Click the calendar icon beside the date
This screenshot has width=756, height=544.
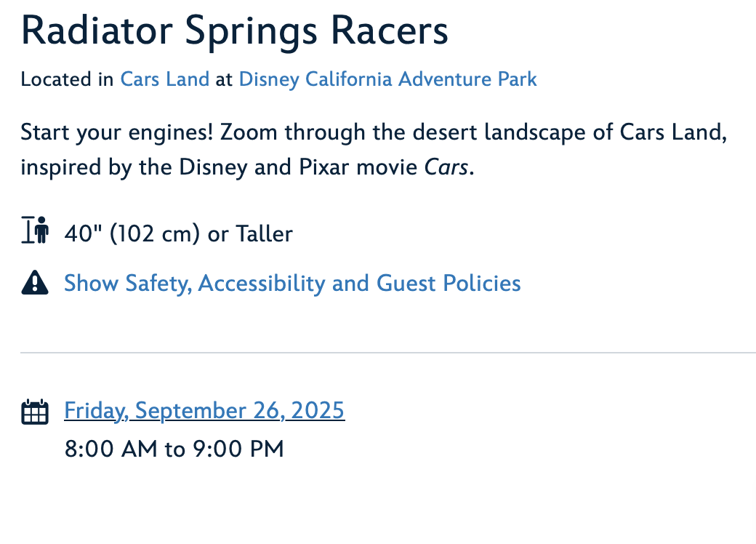tap(35, 412)
